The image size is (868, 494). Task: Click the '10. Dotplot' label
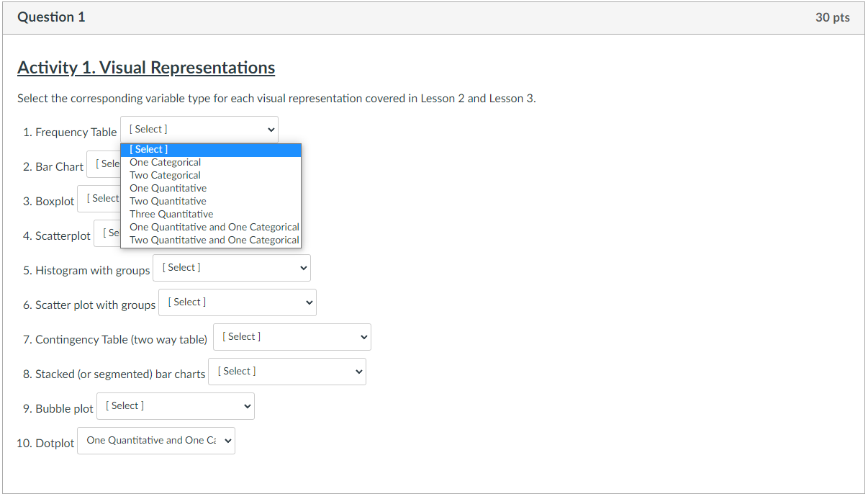point(45,444)
